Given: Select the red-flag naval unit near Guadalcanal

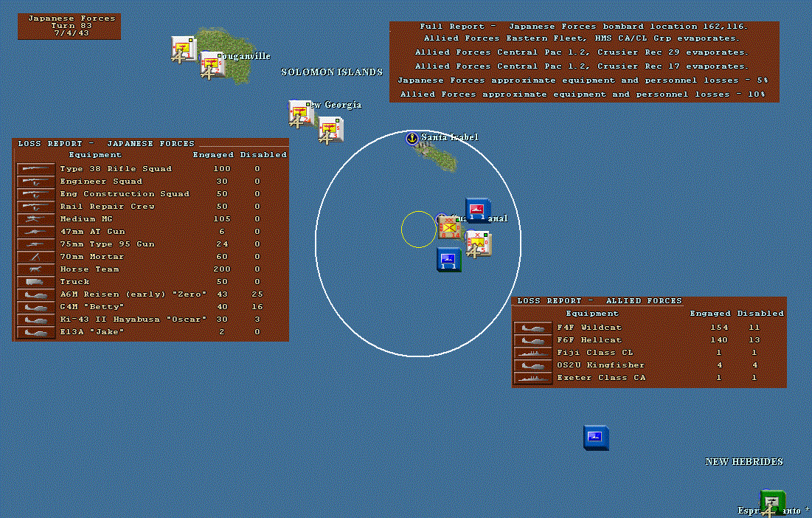Looking at the screenshot, I should pos(477,210).
